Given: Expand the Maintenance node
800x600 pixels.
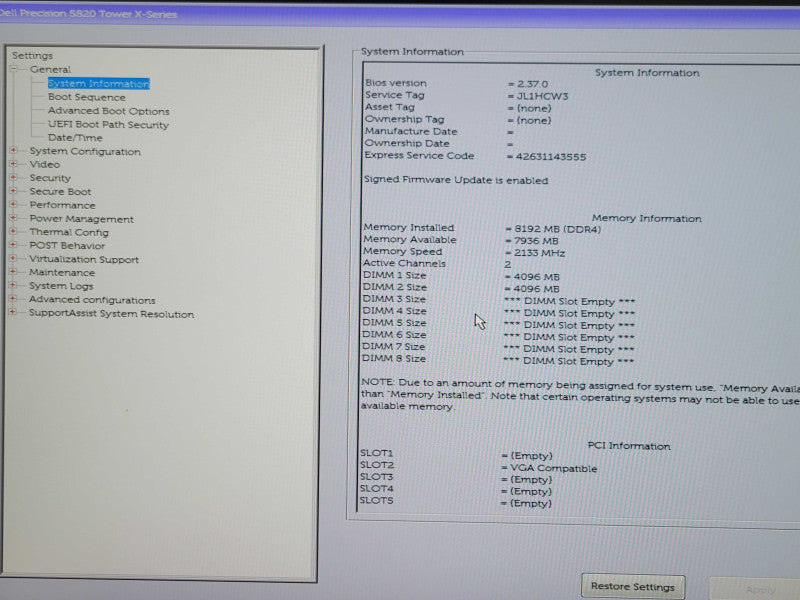Looking at the screenshot, I should click(14, 272).
